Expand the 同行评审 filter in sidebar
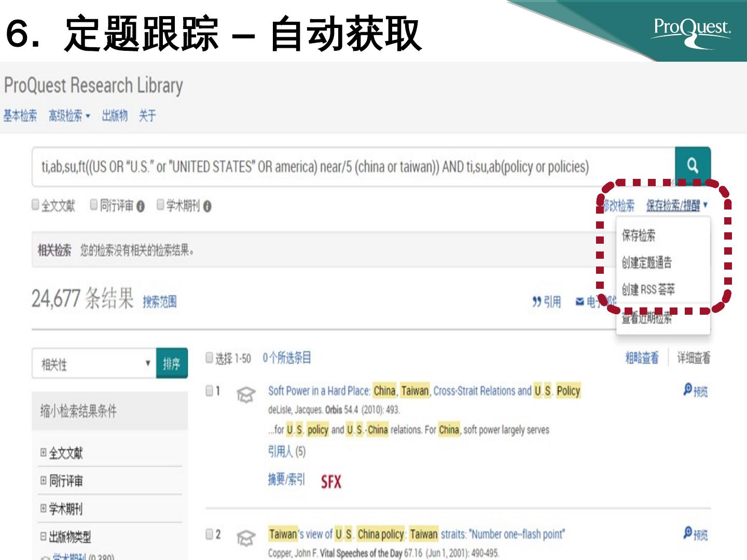747x560 pixels. pos(44,480)
